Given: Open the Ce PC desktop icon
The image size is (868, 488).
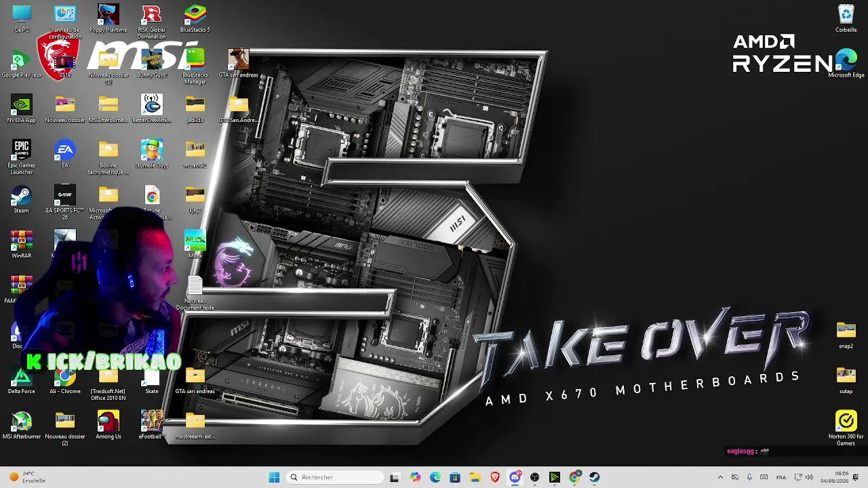Looking at the screenshot, I should (x=22, y=19).
